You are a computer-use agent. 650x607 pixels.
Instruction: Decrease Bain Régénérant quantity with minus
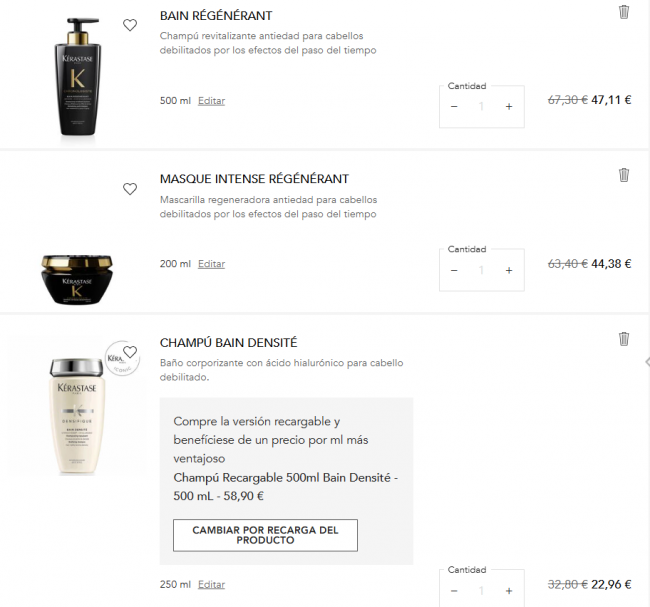(x=454, y=107)
